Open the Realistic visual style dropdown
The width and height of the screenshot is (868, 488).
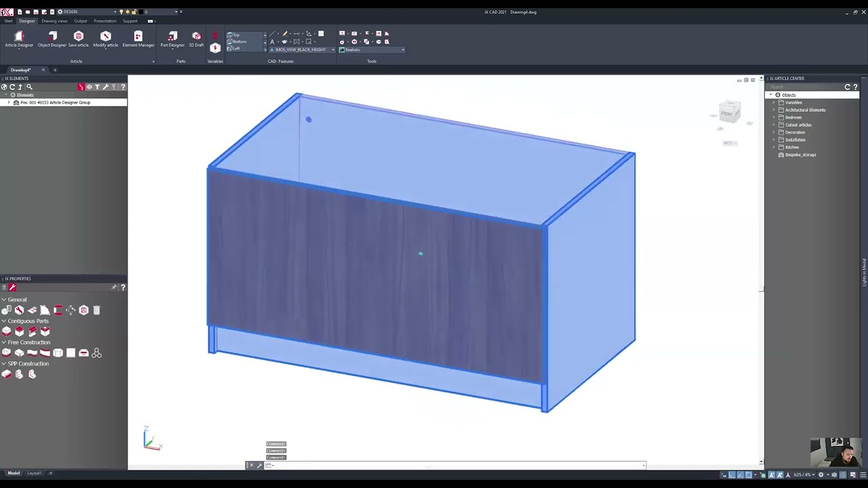[x=372, y=49]
